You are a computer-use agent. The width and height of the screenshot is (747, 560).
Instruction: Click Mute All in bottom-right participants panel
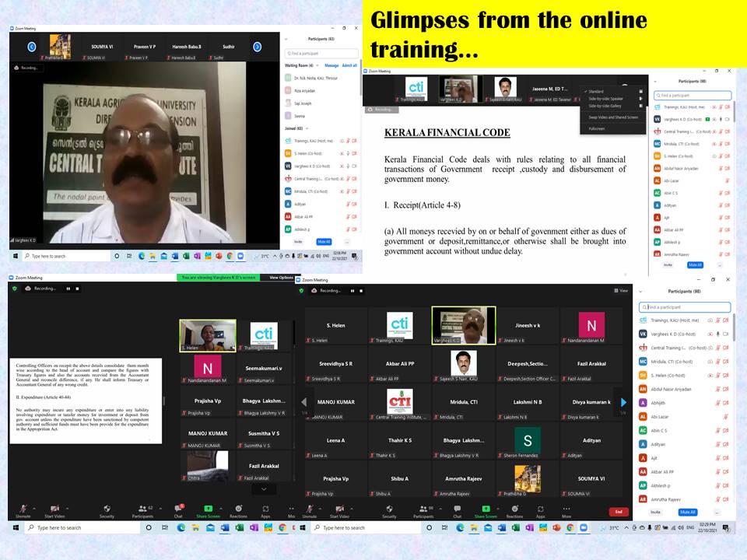[688, 513]
